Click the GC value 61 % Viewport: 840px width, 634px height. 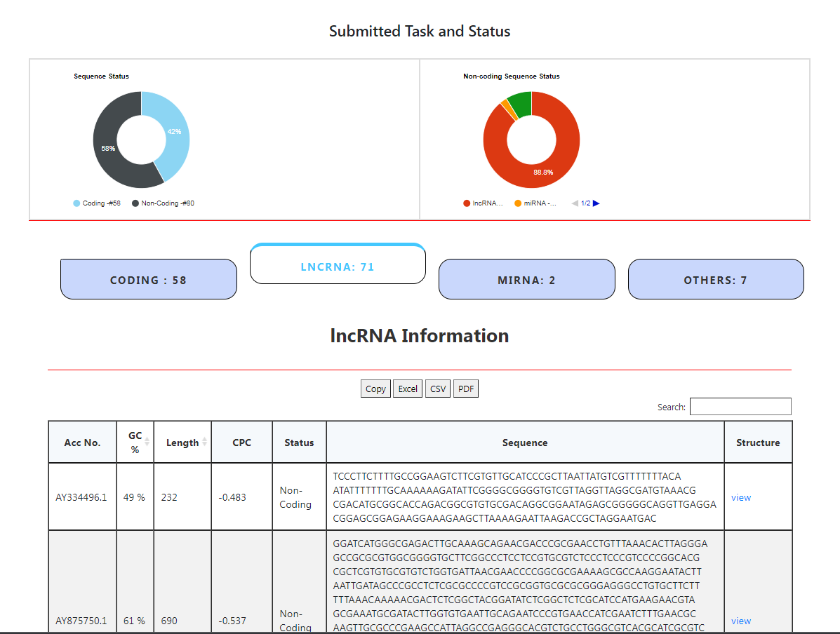pos(134,621)
